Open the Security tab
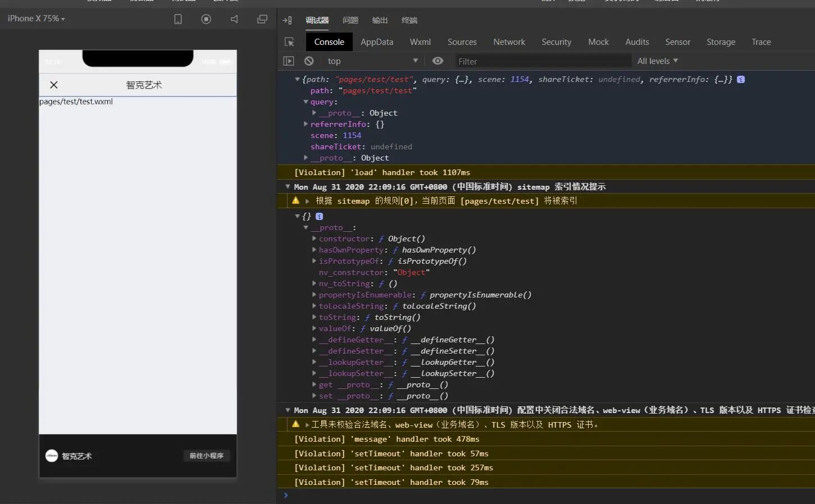815x504 pixels. [557, 42]
